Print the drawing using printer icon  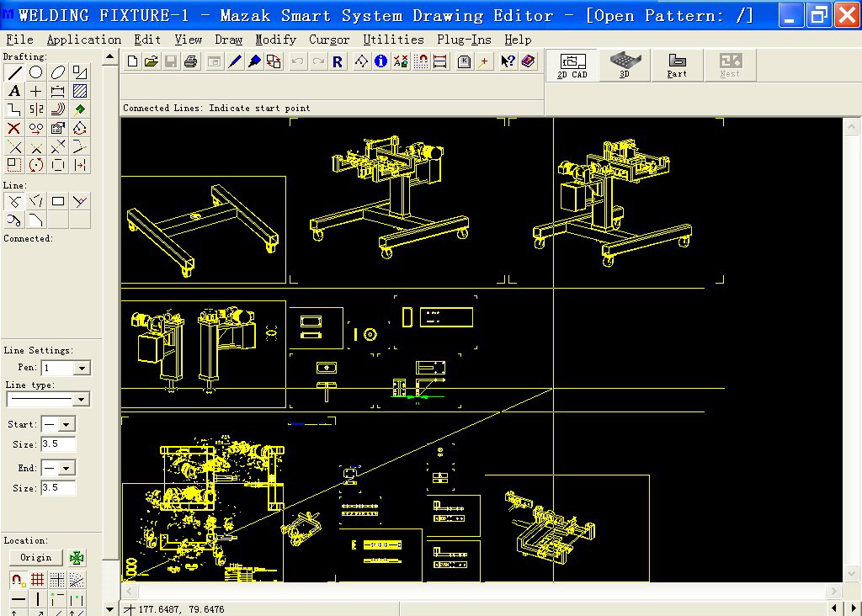pyautogui.click(x=191, y=61)
